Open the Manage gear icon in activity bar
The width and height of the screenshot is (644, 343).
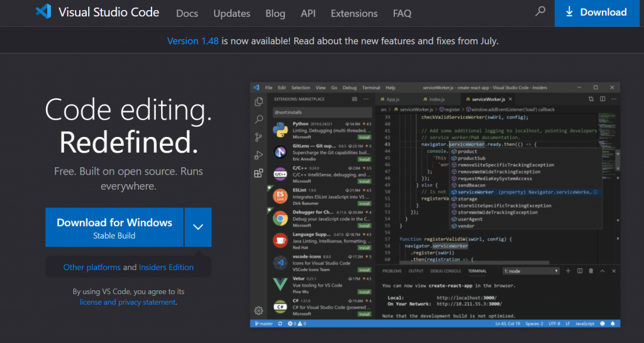tap(258, 310)
